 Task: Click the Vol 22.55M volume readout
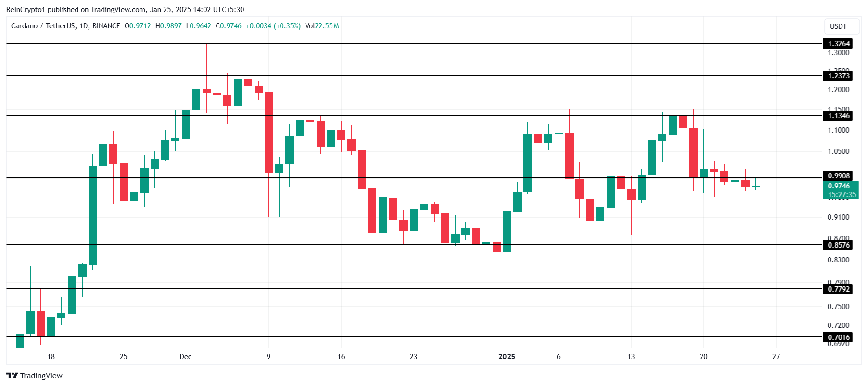coord(322,26)
